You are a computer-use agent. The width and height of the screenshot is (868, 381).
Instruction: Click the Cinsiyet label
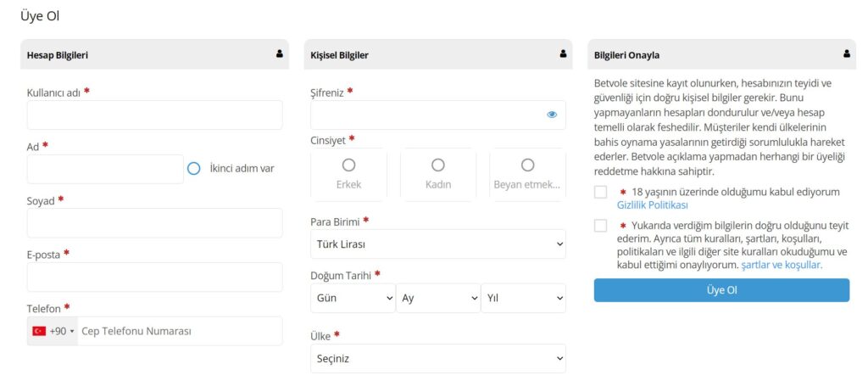tap(328, 140)
